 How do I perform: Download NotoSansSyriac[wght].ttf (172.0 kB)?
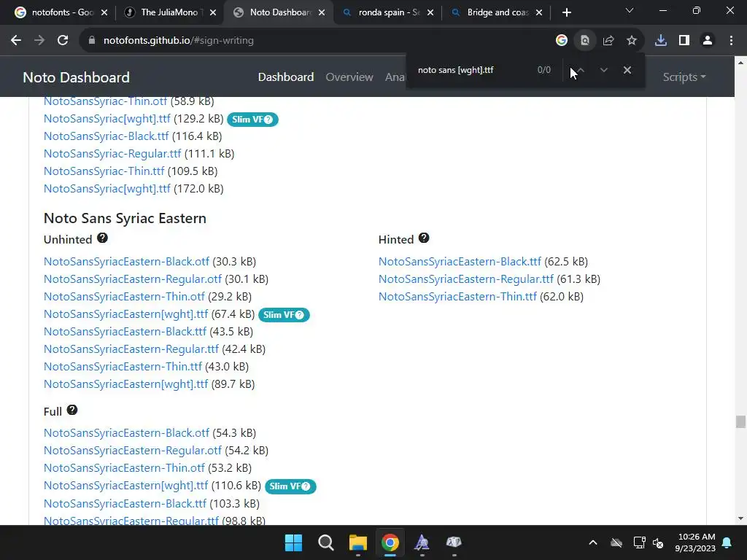pyautogui.click(x=107, y=189)
